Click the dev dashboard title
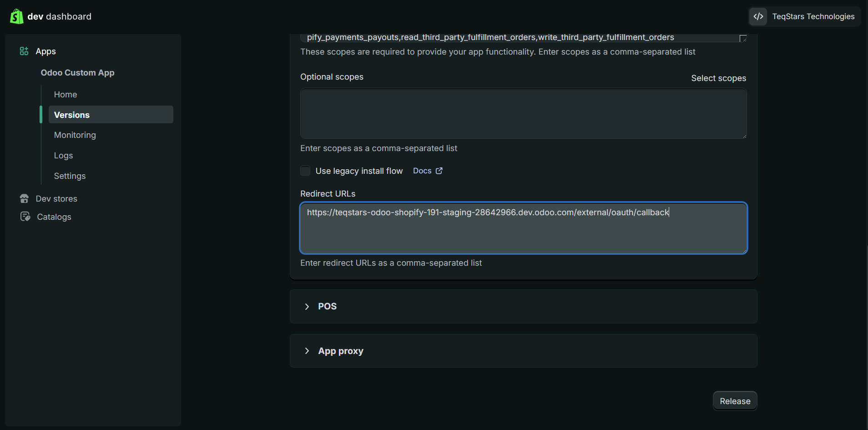868x430 pixels. pos(59,16)
